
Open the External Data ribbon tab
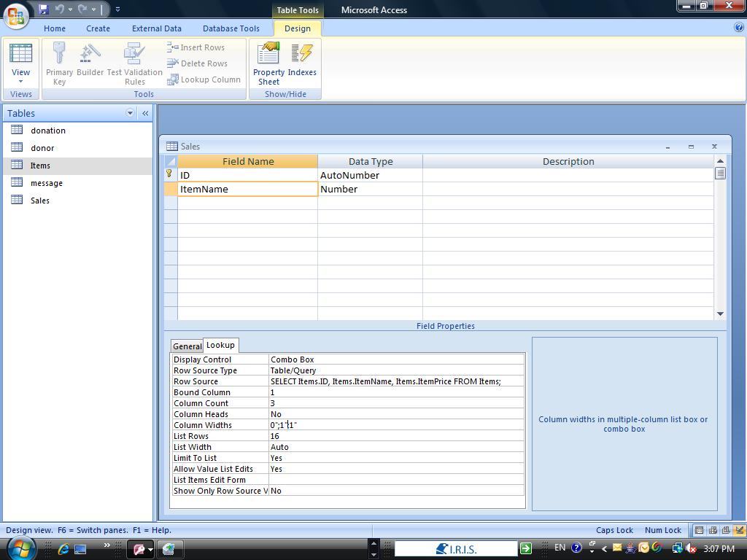click(x=157, y=28)
